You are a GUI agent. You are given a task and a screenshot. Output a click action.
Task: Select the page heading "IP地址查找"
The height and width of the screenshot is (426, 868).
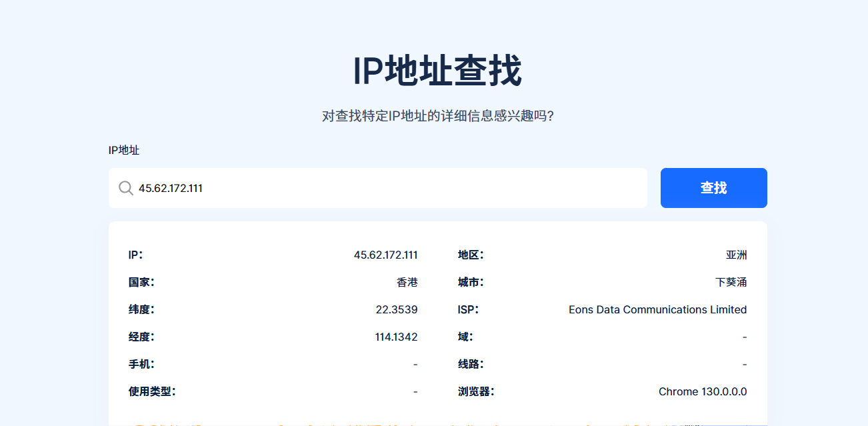(437, 71)
